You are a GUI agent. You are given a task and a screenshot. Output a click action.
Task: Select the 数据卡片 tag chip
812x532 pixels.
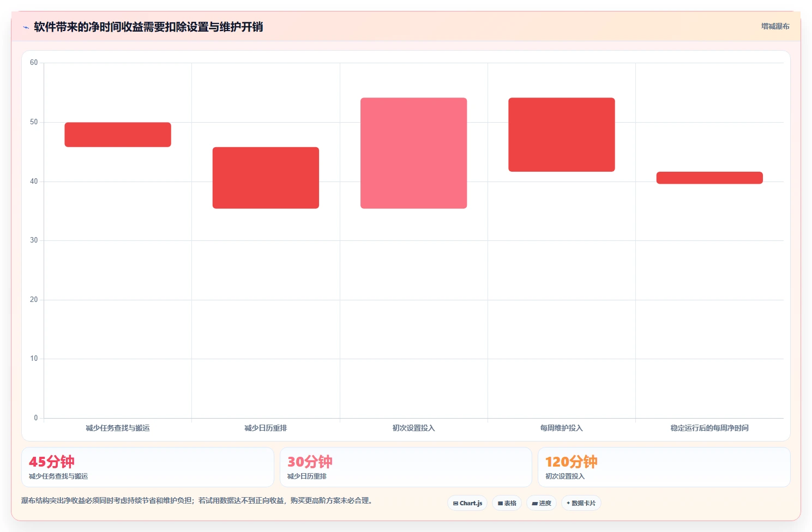[581, 503]
